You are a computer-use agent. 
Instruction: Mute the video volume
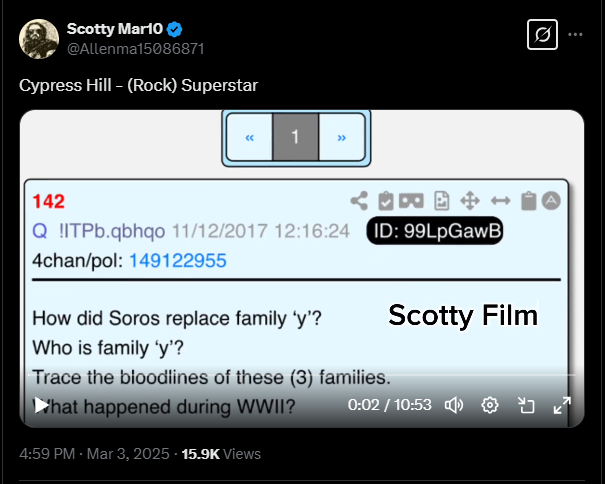pos(453,405)
